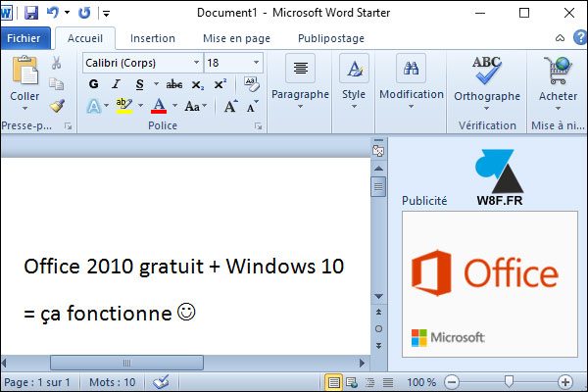Click the Mots : 10 word count
Screen dimensions: 588x392
(112, 382)
